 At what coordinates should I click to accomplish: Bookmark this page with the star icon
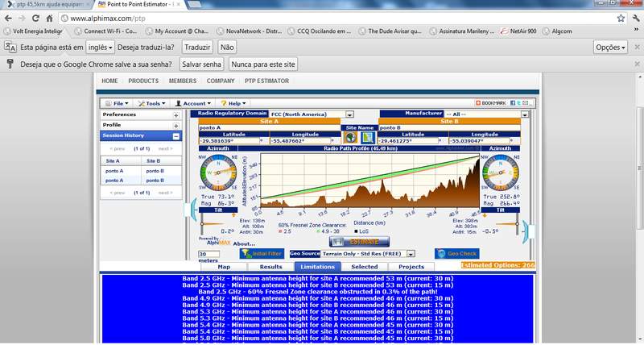[621, 18]
